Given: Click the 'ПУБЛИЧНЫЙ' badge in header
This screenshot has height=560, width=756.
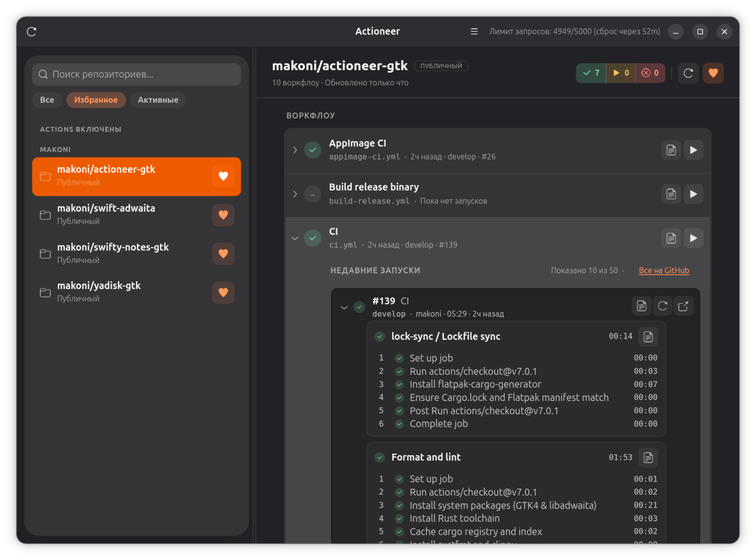Looking at the screenshot, I should pos(441,66).
